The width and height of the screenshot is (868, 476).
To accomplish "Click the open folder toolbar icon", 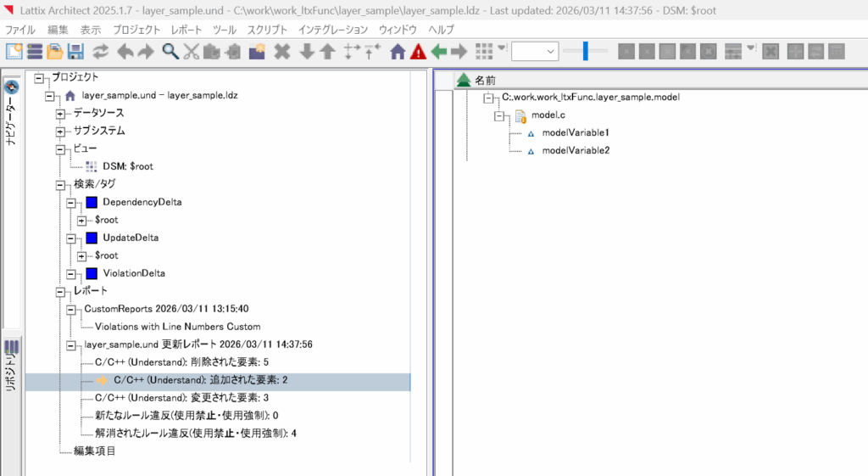I will click(55, 51).
